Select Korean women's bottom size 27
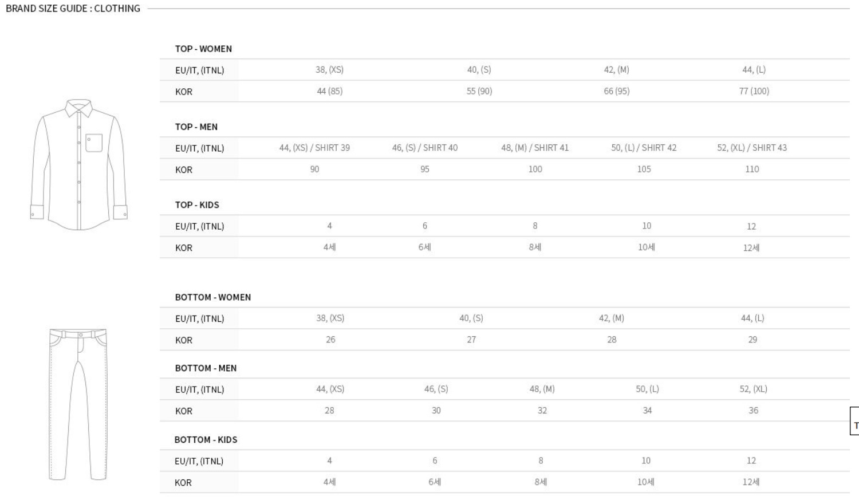 click(x=471, y=340)
